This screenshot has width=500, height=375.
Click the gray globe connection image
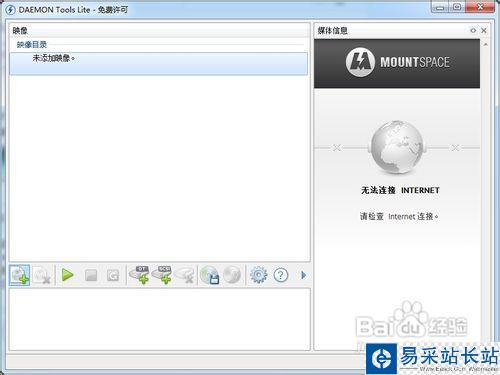click(397, 147)
